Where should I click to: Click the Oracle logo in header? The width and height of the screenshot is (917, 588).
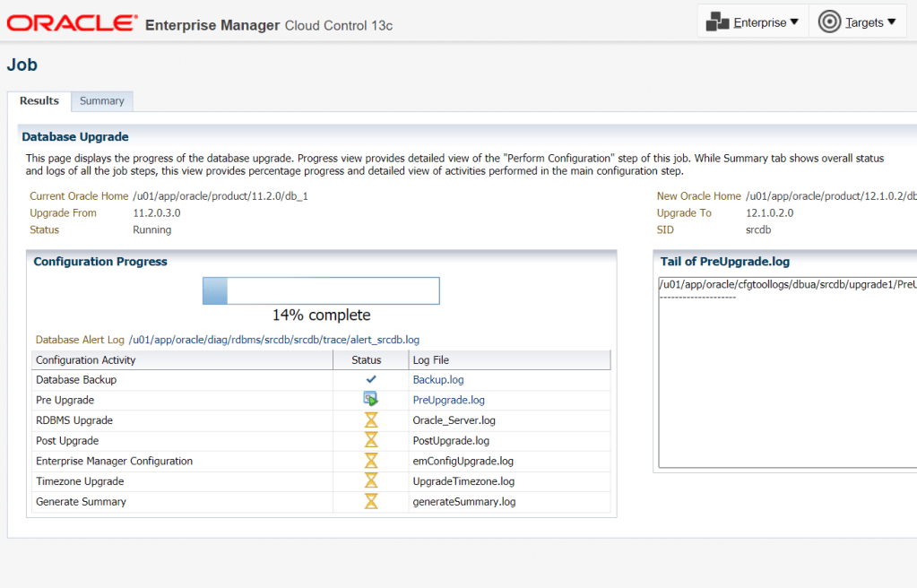click(x=73, y=23)
